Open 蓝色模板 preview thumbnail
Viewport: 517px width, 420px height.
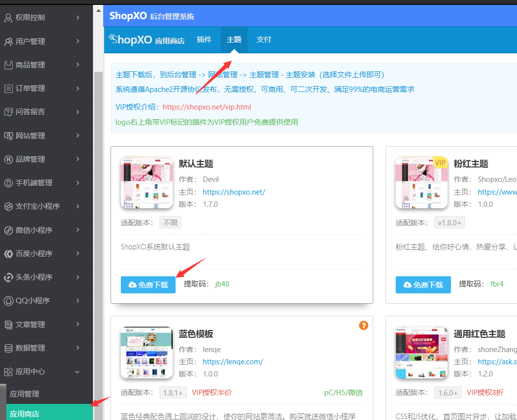pyautogui.click(x=147, y=353)
